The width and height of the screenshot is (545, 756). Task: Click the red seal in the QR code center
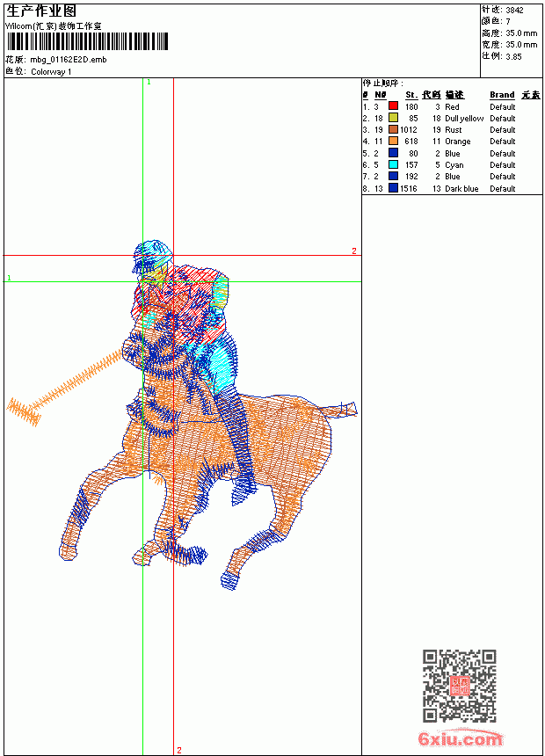coord(459,685)
